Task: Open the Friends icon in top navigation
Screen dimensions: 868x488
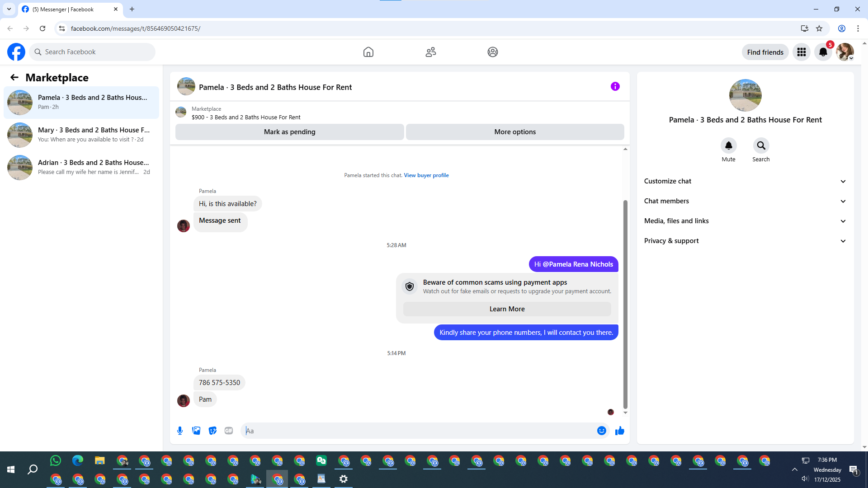Action: (x=431, y=52)
